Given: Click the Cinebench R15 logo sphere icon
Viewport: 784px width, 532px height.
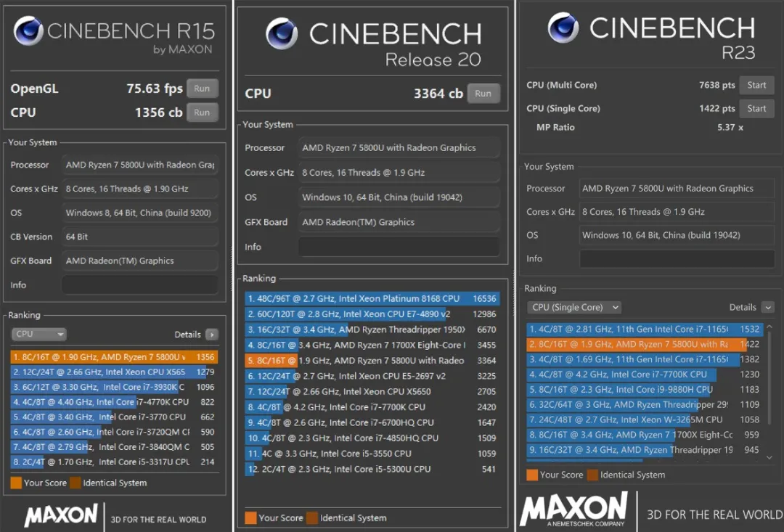Looking at the screenshot, I should (x=28, y=31).
